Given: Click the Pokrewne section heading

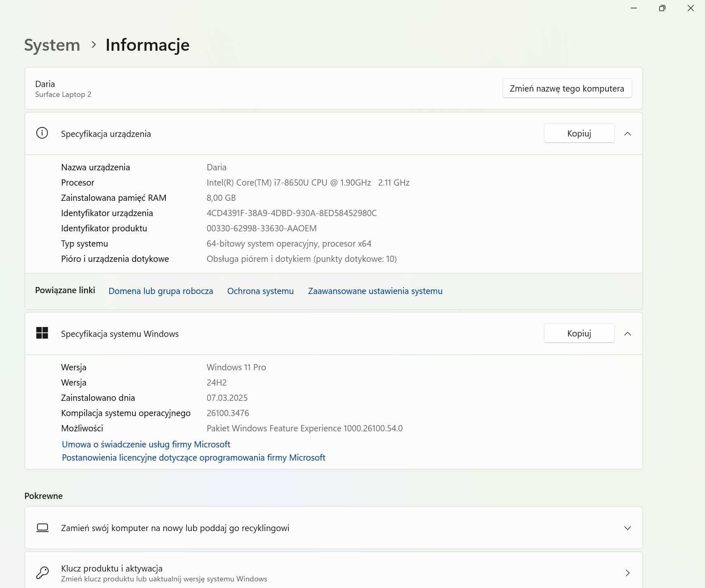Looking at the screenshot, I should click(x=43, y=496).
